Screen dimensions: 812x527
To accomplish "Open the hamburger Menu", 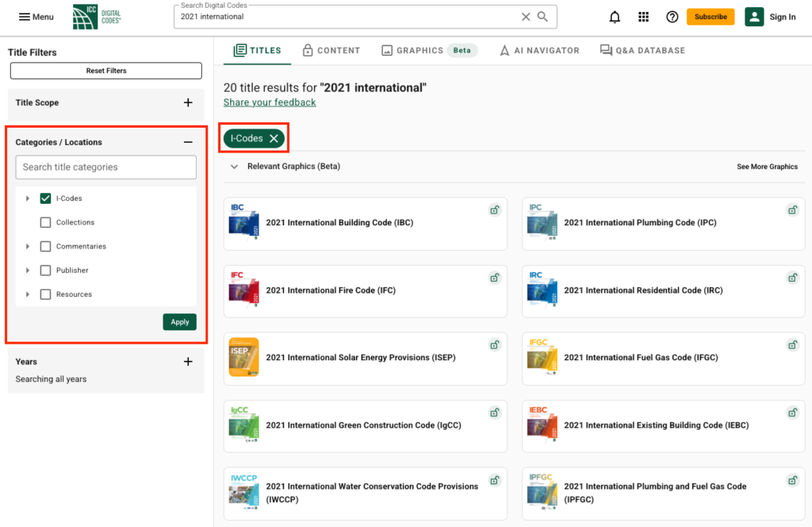I will [36, 17].
